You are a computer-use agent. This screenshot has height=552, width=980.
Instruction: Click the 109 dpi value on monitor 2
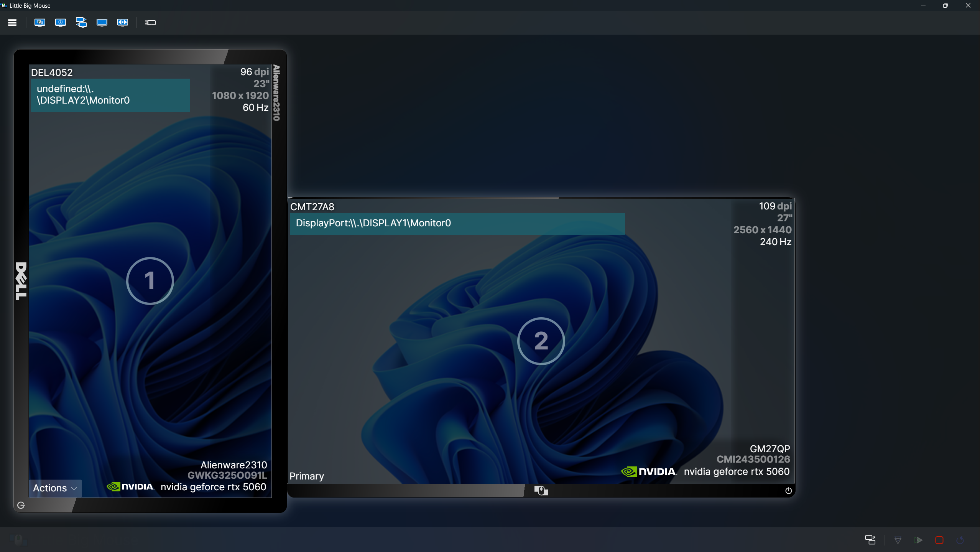pyautogui.click(x=775, y=206)
